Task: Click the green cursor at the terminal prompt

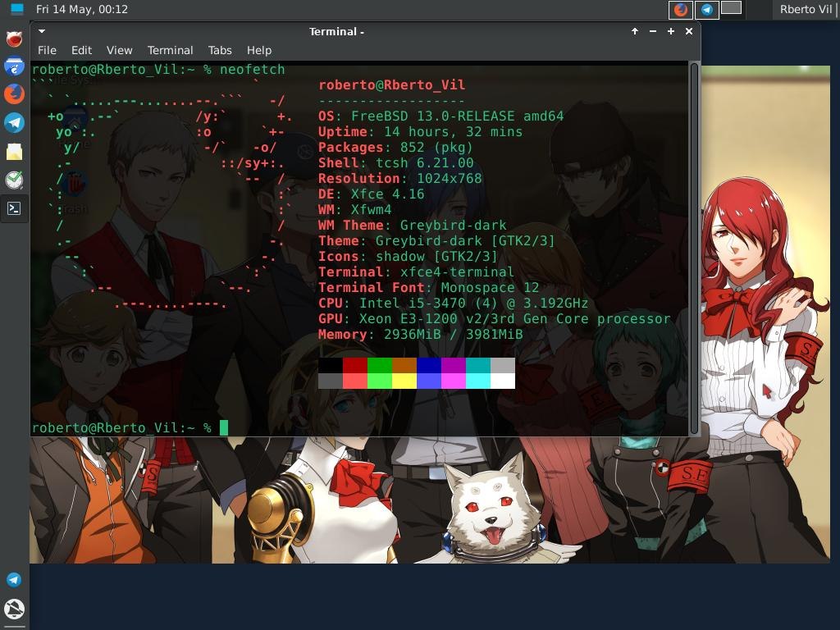Action: [224, 427]
